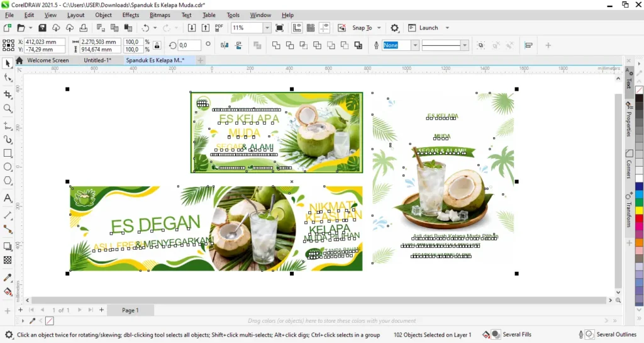Click the Weld objects icon
644x343 pixels.
click(276, 45)
